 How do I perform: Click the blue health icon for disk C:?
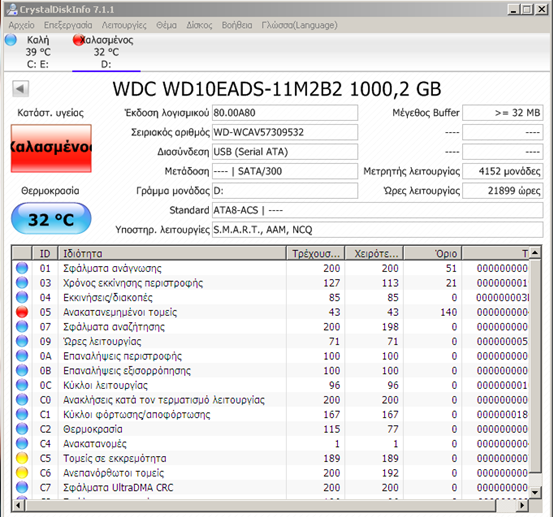pos(11,40)
